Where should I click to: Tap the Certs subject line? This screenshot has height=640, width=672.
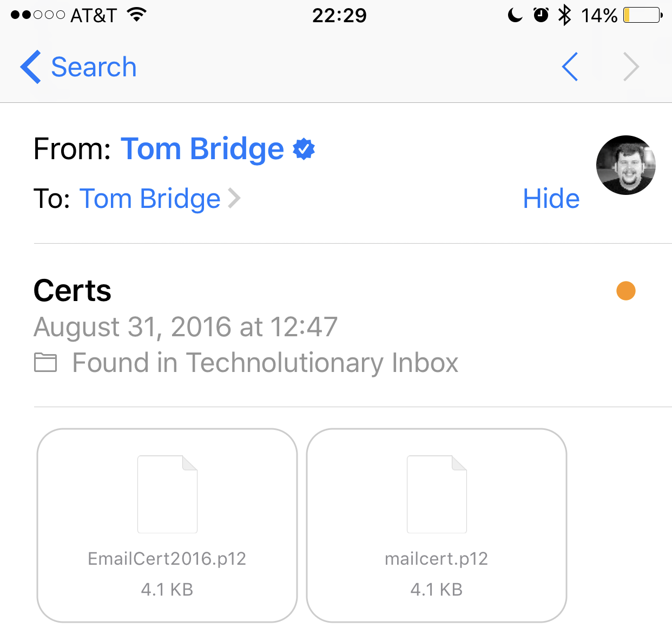[x=73, y=291]
